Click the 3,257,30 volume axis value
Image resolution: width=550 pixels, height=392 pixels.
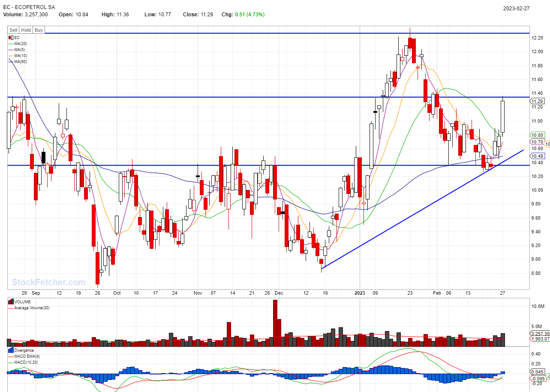click(x=539, y=333)
